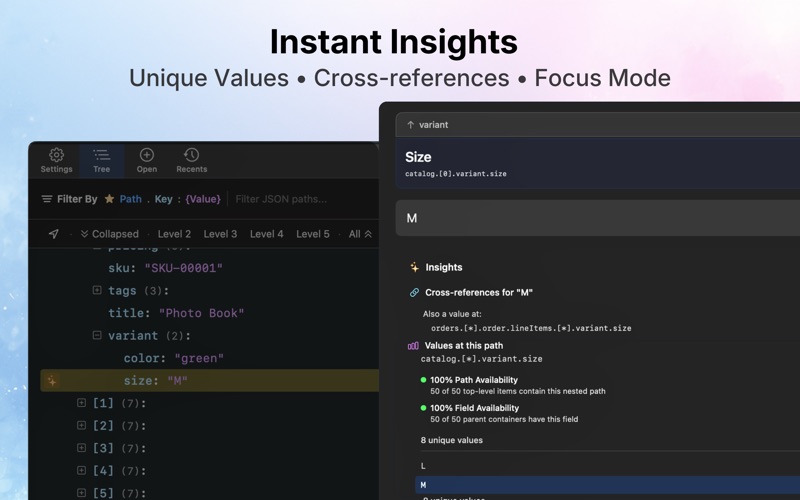Select Key filter mode
The height and width of the screenshot is (500, 800).
(x=163, y=199)
